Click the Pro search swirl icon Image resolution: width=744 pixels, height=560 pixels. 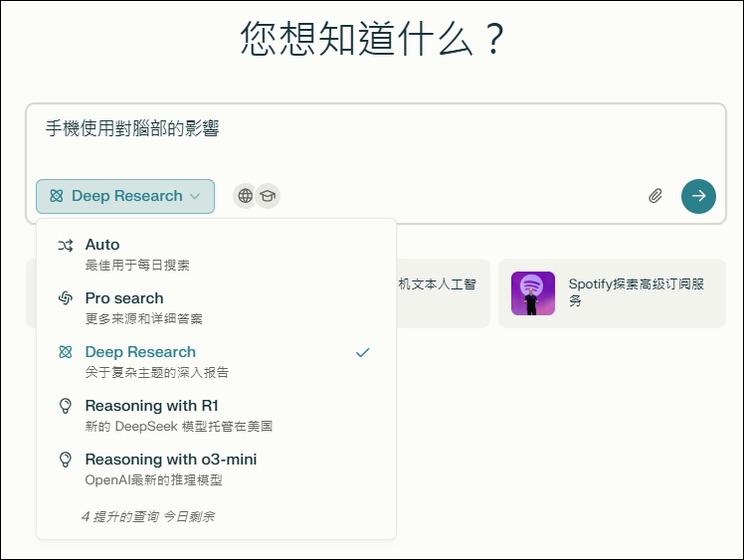(66, 298)
